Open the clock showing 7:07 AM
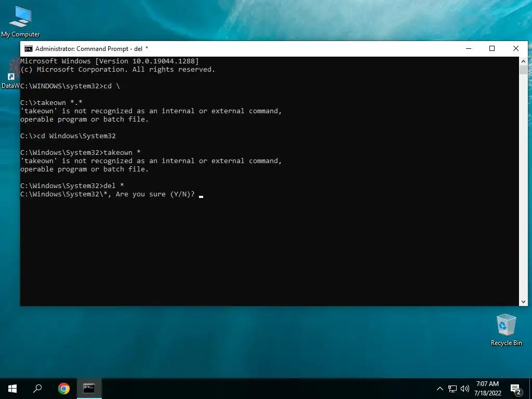Screen dimensions: 532x399 (487, 389)
